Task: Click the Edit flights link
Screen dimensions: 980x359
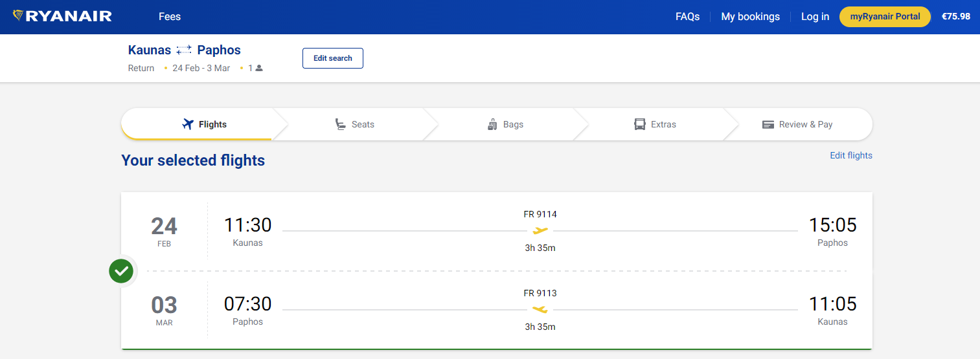Action: (850, 155)
